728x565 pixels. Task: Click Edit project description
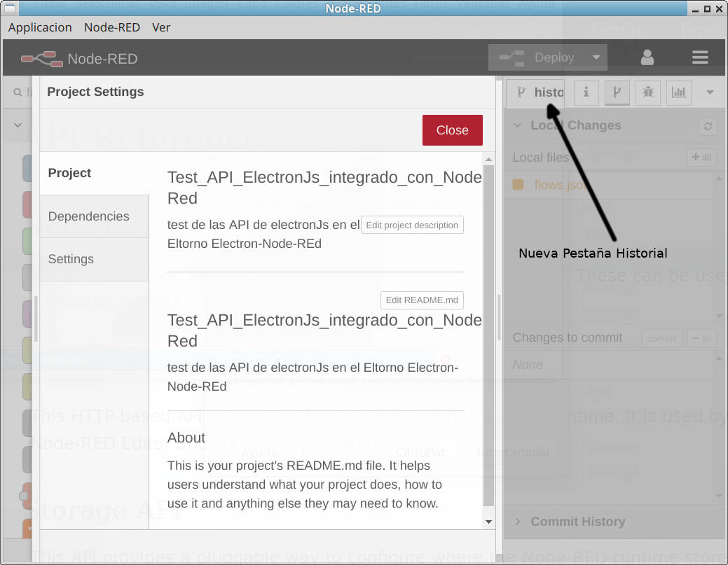[x=412, y=225]
